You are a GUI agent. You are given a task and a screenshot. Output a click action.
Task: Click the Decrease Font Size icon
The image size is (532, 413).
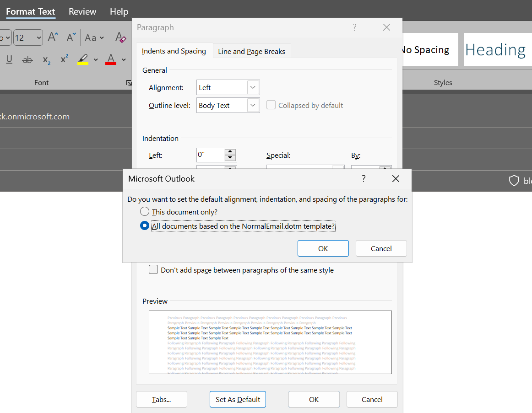[x=71, y=37]
